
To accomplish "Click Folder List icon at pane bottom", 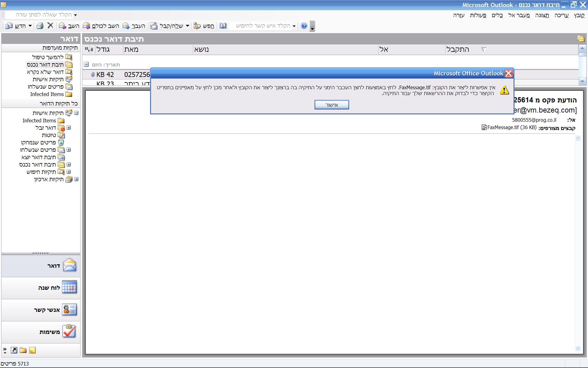I will click(x=23, y=350).
